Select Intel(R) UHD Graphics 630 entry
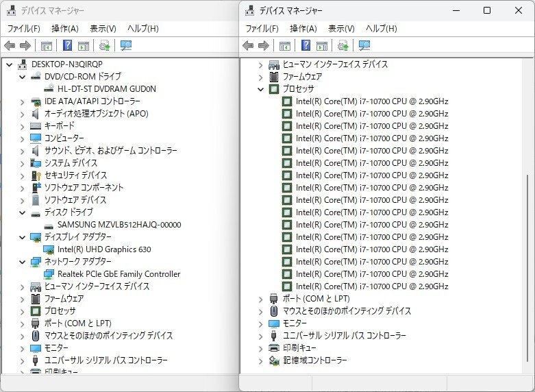Image resolution: width=535 pixels, height=392 pixels. 104,249
